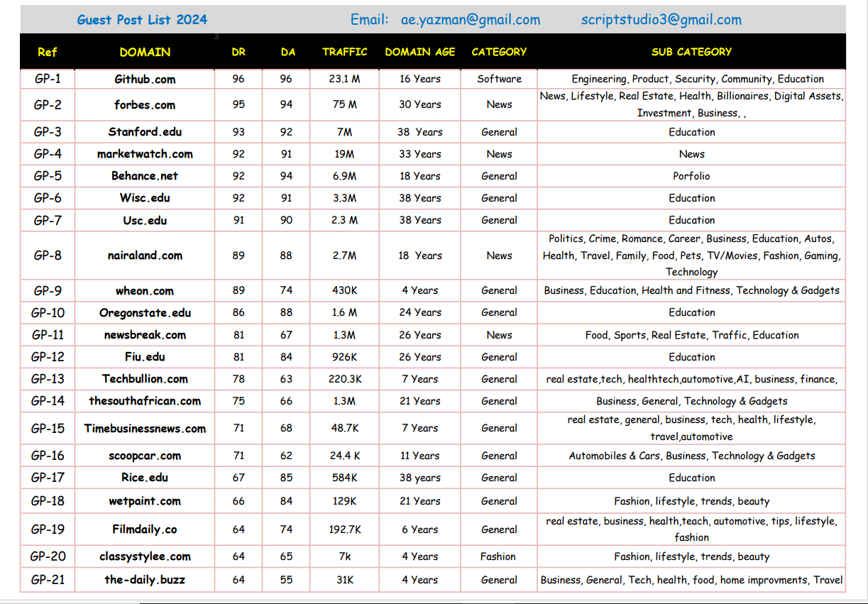Click the DR column header
The image size is (868, 604).
point(238,52)
